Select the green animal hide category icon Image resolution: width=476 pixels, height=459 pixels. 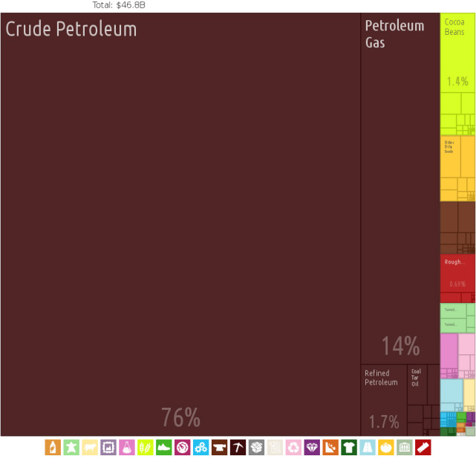pos(71,447)
